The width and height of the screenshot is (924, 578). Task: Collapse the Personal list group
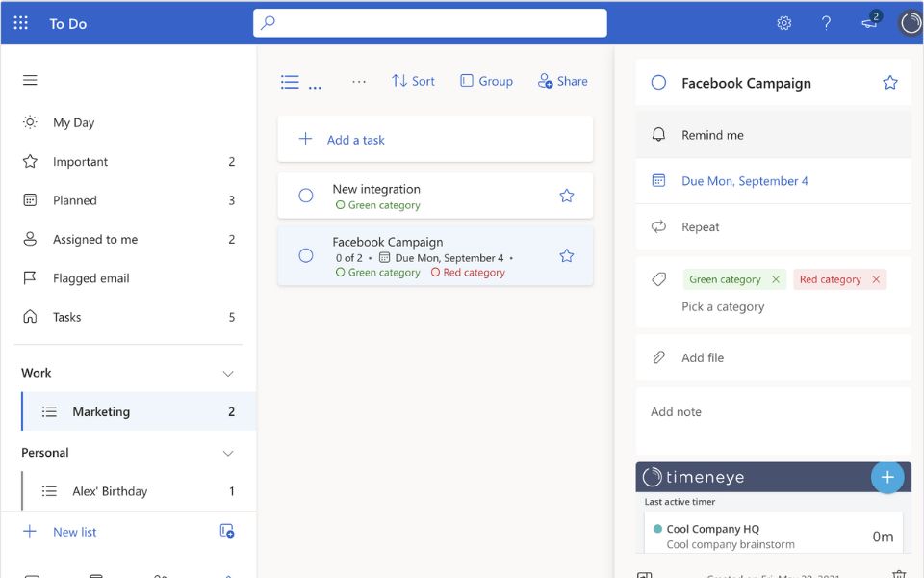(228, 452)
